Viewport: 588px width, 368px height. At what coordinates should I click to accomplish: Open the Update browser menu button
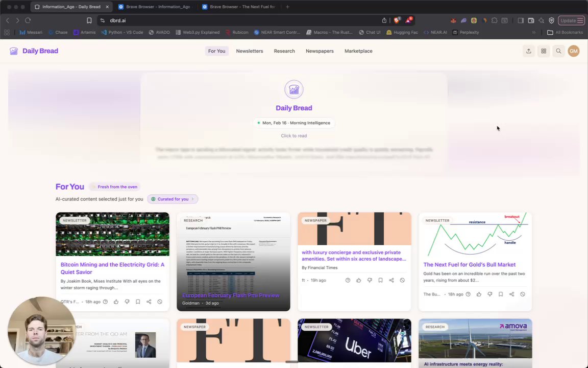(571, 20)
